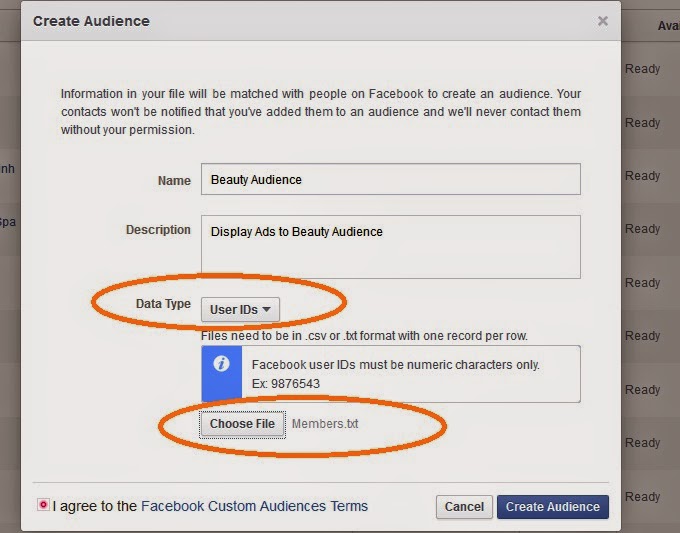
Task: Click the Choose File button
Action: [x=242, y=424]
